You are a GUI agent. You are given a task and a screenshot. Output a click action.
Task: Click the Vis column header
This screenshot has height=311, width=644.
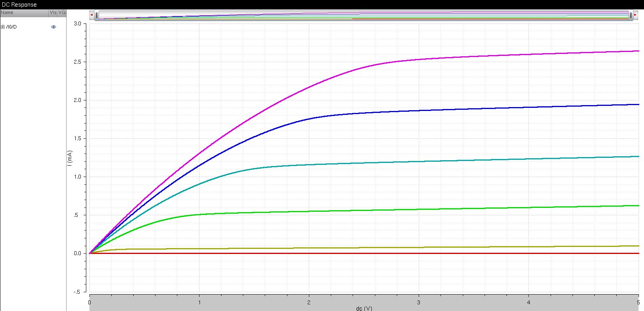pyautogui.click(x=53, y=13)
